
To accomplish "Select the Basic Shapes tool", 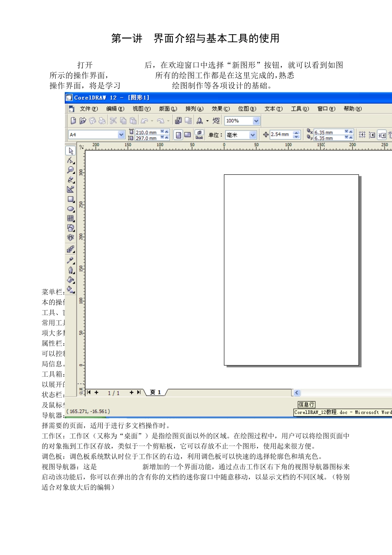I will (71, 228).
